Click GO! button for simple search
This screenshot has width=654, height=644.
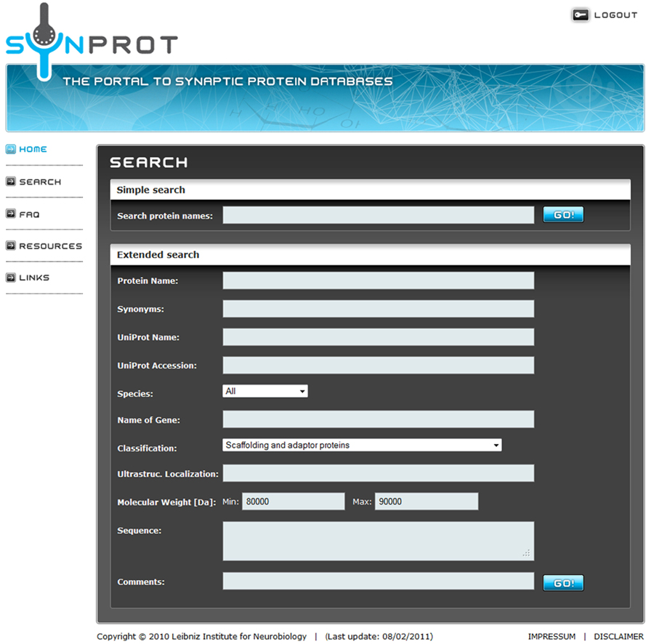point(563,214)
